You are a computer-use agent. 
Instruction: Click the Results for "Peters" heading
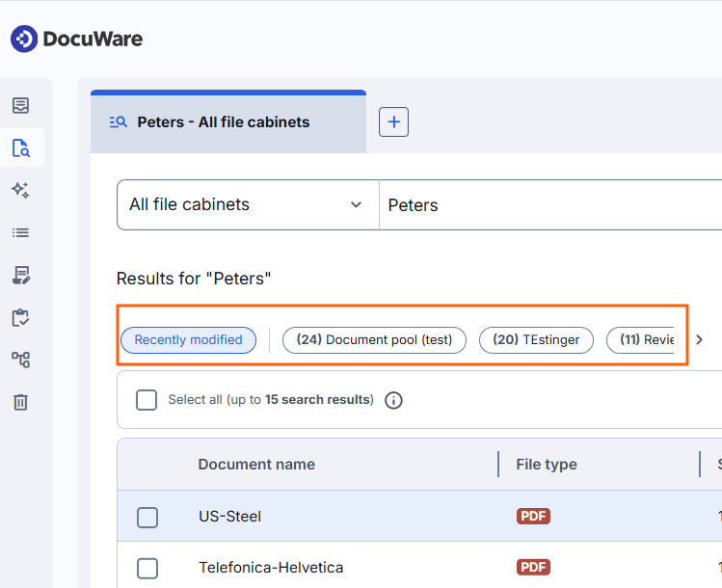(x=194, y=279)
